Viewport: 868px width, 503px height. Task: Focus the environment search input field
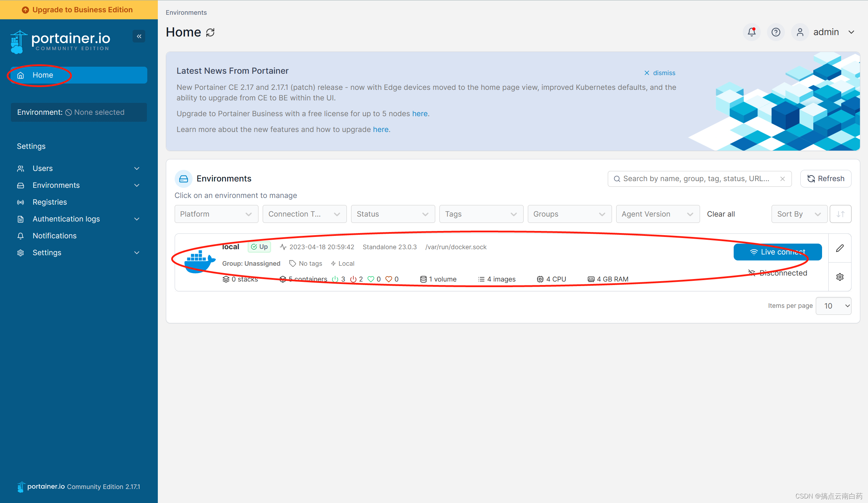[x=700, y=179]
